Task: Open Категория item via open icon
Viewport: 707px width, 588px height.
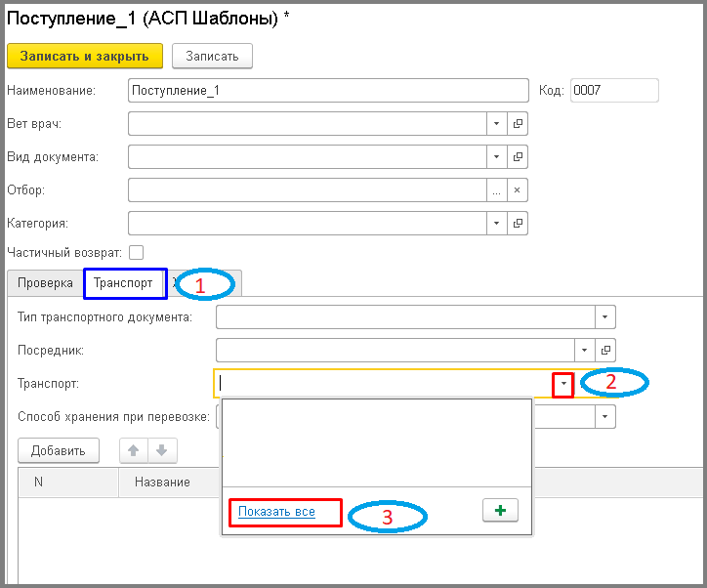Action: click(x=518, y=224)
